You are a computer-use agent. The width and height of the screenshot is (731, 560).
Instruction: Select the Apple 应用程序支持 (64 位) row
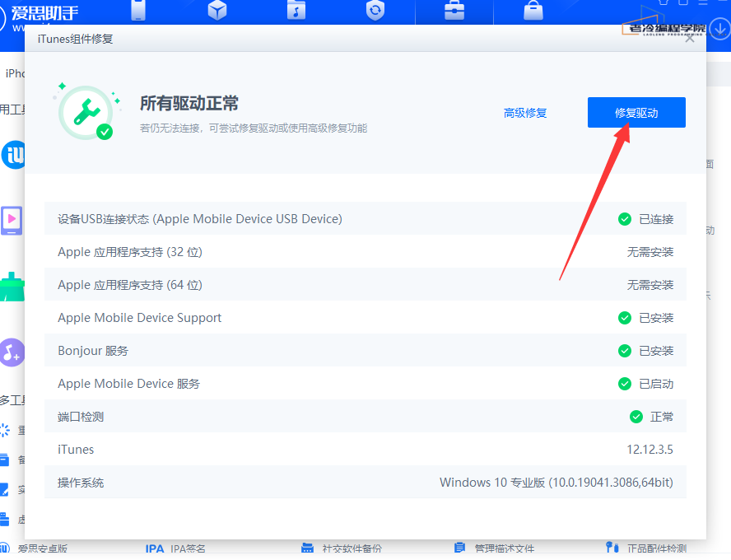click(x=365, y=285)
